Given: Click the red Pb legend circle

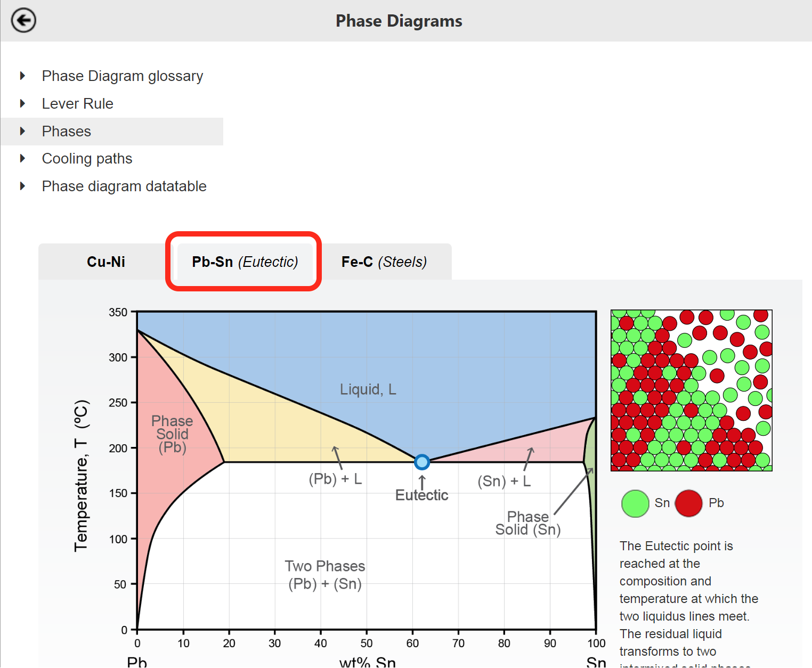Looking at the screenshot, I should pos(689,503).
